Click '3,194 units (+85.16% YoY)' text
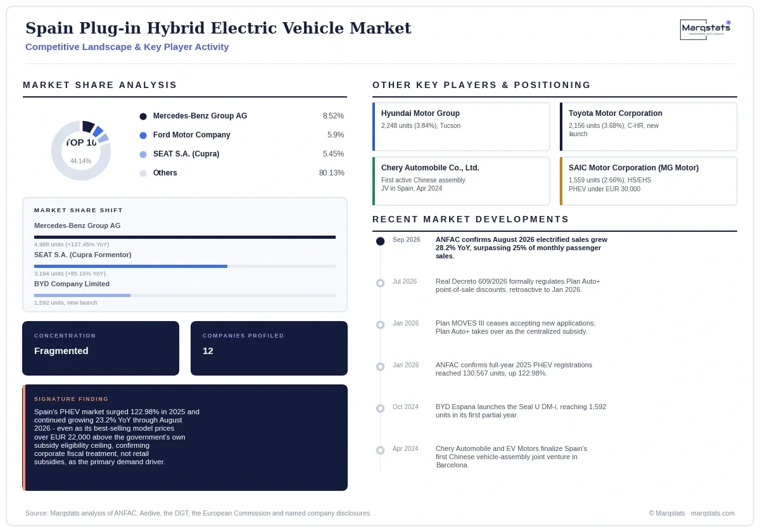The height and width of the screenshot is (532, 760). (70, 274)
